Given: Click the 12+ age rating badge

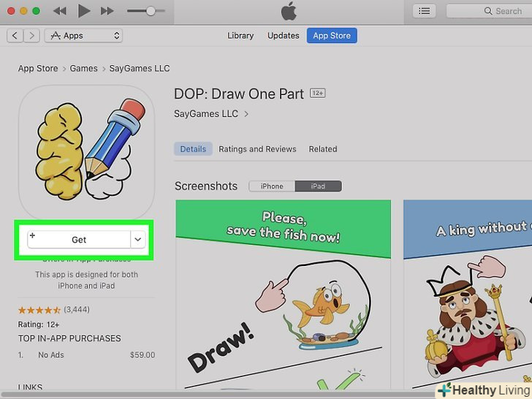Looking at the screenshot, I should 318,94.
